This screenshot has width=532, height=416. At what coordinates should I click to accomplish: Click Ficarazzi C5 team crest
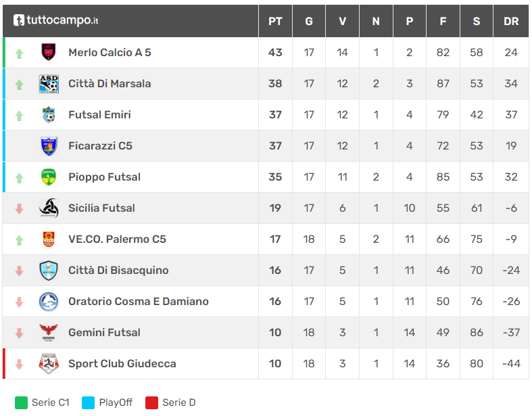tap(49, 146)
